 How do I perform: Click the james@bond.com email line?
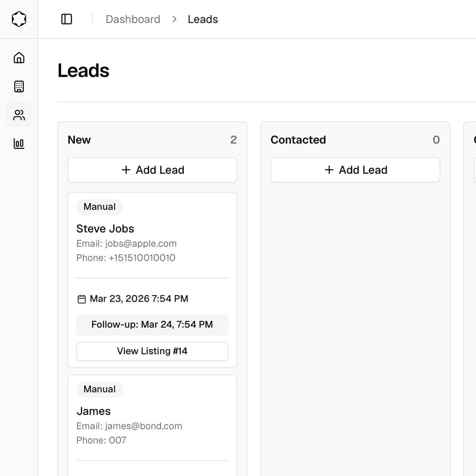(129, 426)
